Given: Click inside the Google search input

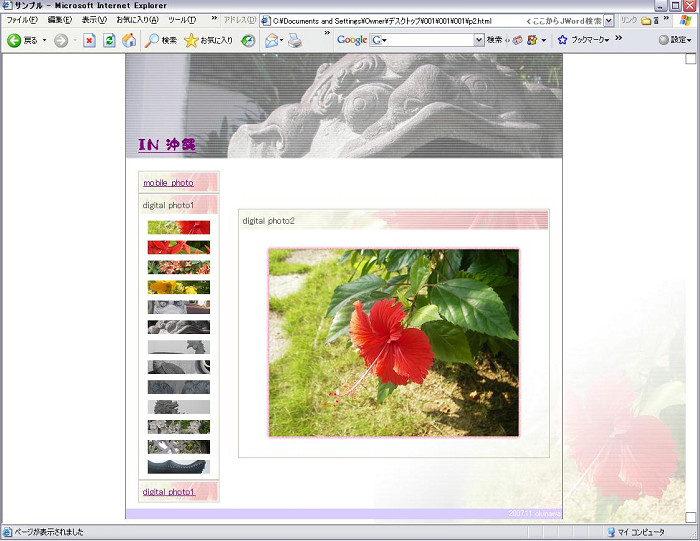Looking at the screenshot, I should 428,40.
